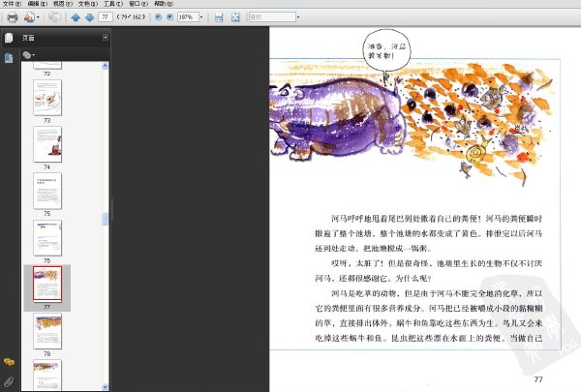
Task: Click the 187% zoom level field
Action: click(x=188, y=17)
